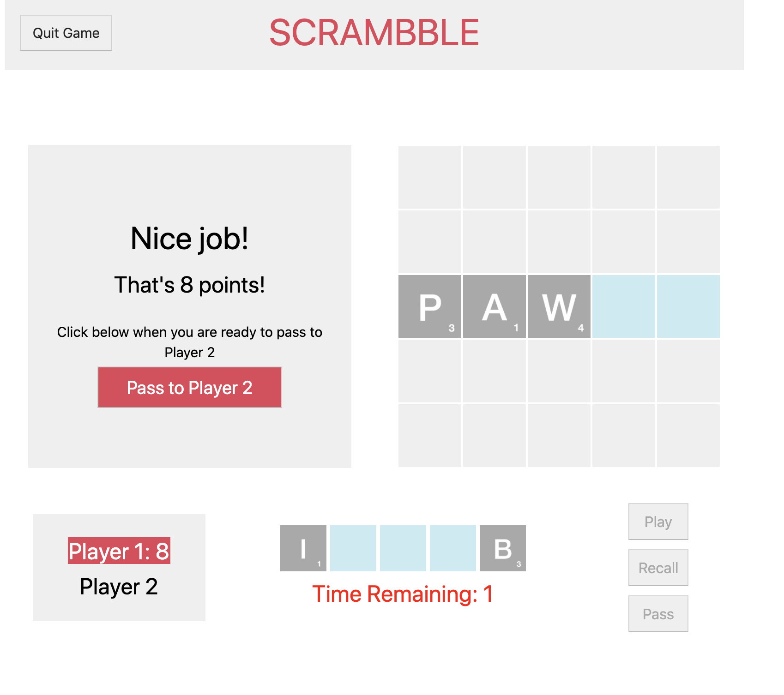Click the SCRAMBBLE title

pos(374,33)
